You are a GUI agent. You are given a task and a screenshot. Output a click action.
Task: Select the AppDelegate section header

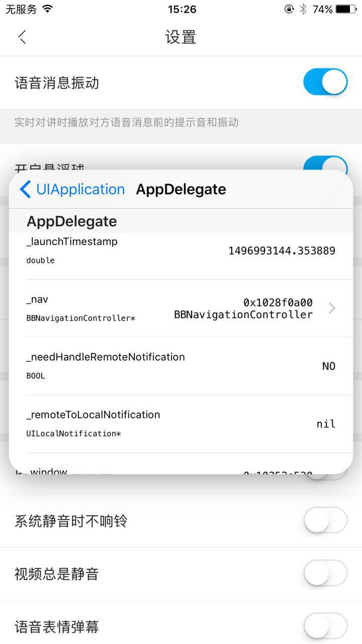pyautogui.click(x=72, y=221)
